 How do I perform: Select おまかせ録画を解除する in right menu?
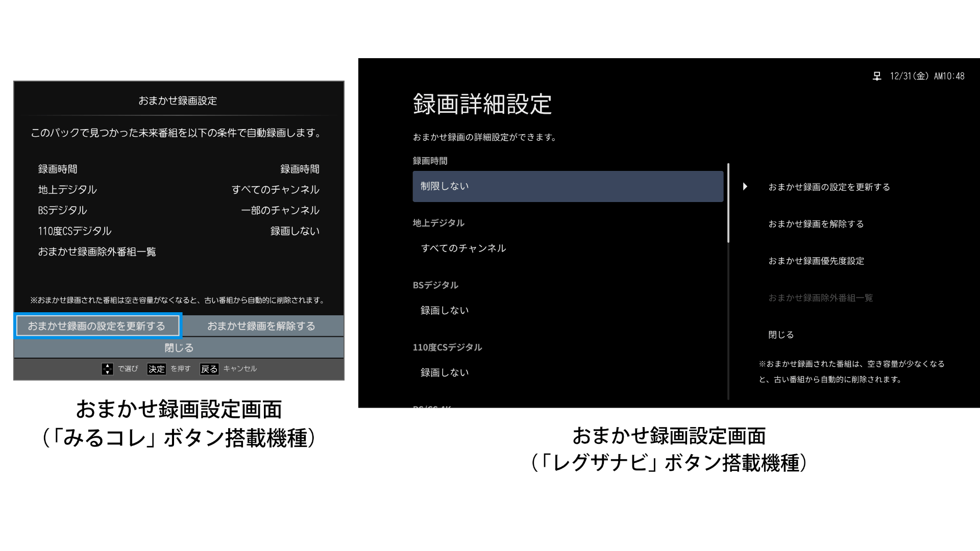pyautogui.click(x=816, y=224)
